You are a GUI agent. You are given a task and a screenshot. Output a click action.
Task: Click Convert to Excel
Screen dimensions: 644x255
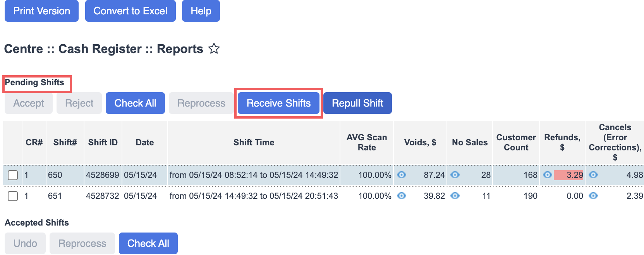(131, 11)
